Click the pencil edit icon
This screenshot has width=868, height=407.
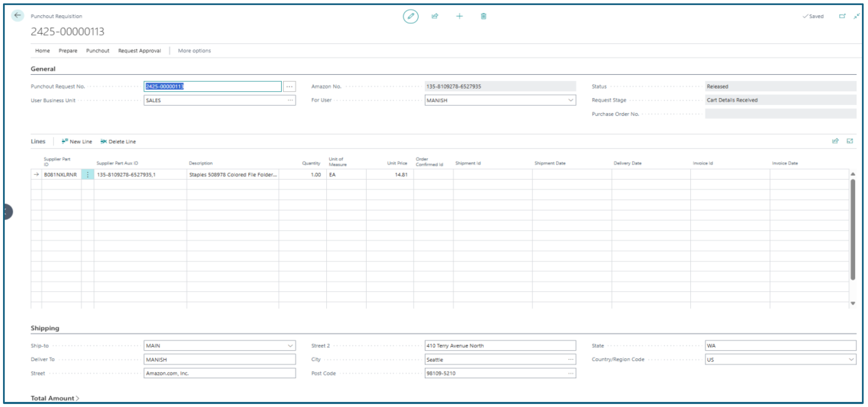(410, 16)
